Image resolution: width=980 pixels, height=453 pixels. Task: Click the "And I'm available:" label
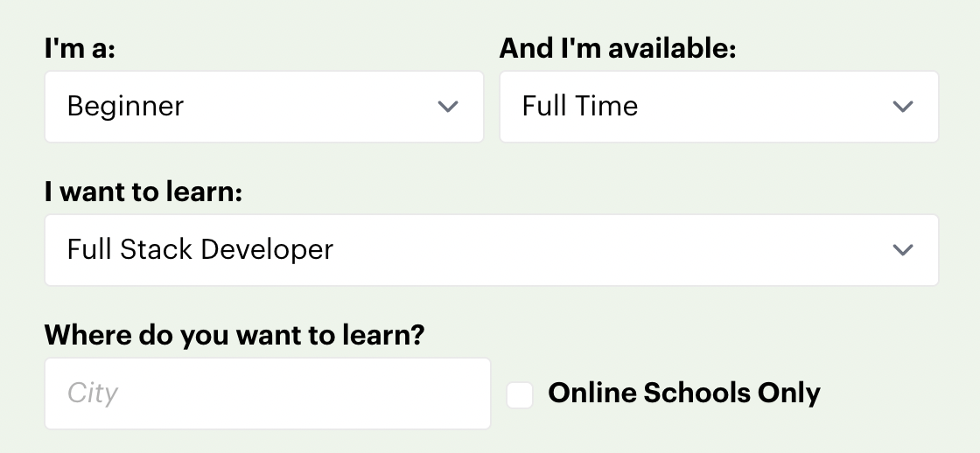coord(617,49)
